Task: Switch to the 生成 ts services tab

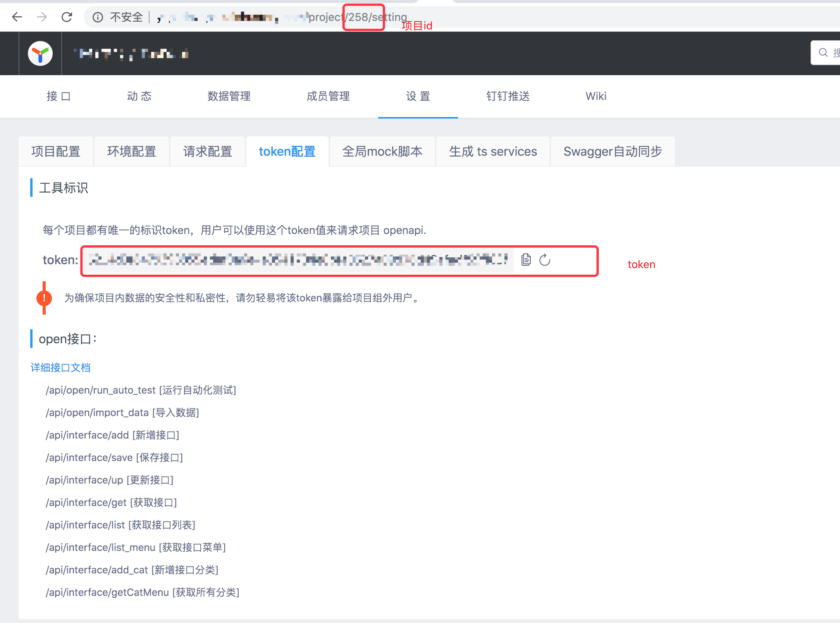Action: click(x=493, y=151)
